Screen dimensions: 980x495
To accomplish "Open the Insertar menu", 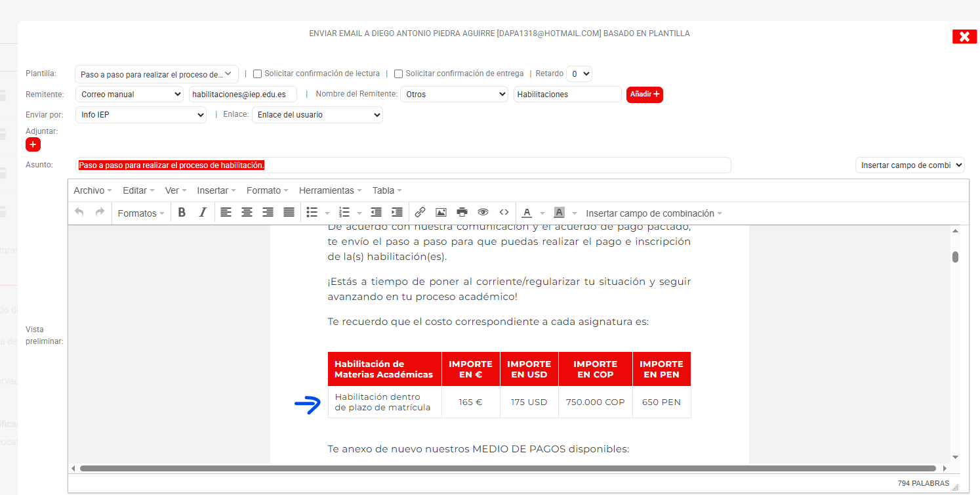I will point(216,190).
